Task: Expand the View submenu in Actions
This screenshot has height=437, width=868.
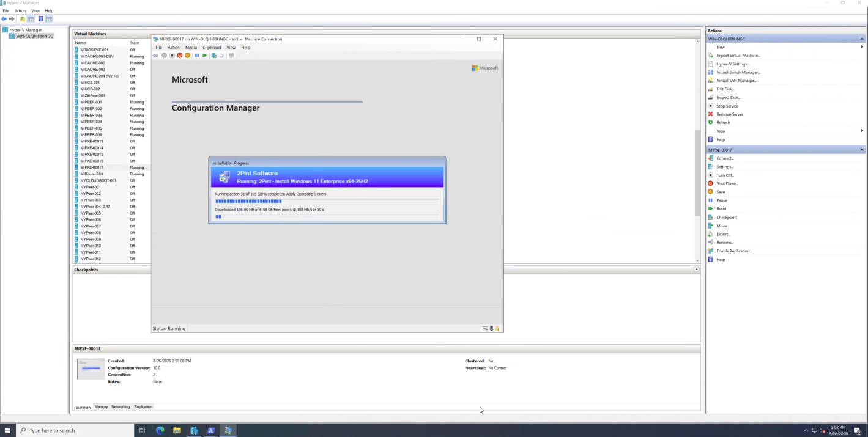Action: click(x=862, y=131)
